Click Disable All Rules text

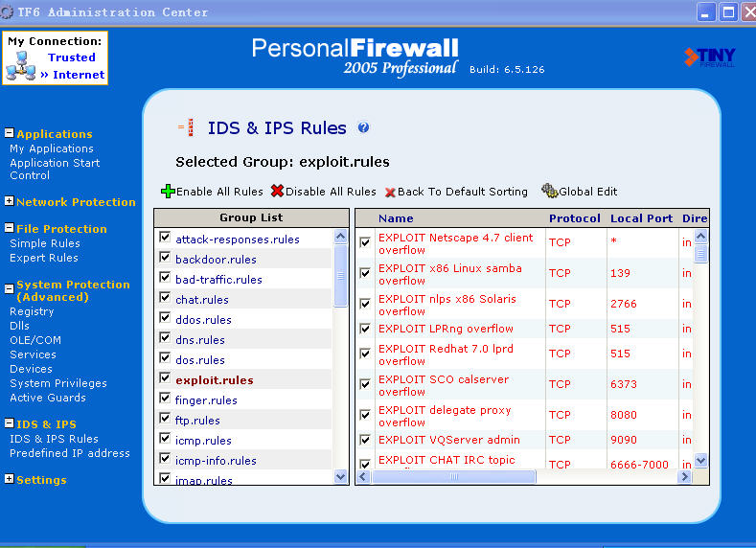click(x=331, y=192)
